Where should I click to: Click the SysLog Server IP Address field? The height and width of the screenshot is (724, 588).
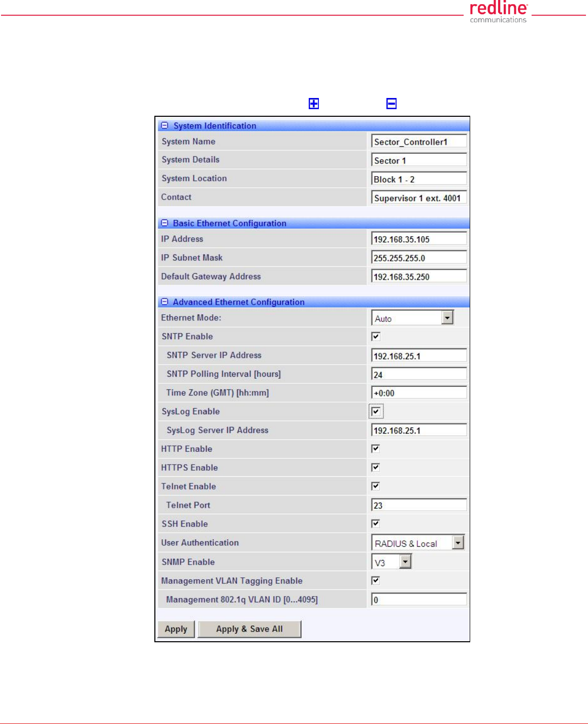click(419, 430)
